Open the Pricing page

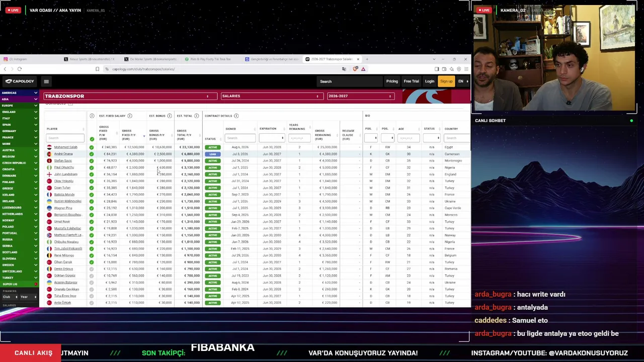(392, 81)
